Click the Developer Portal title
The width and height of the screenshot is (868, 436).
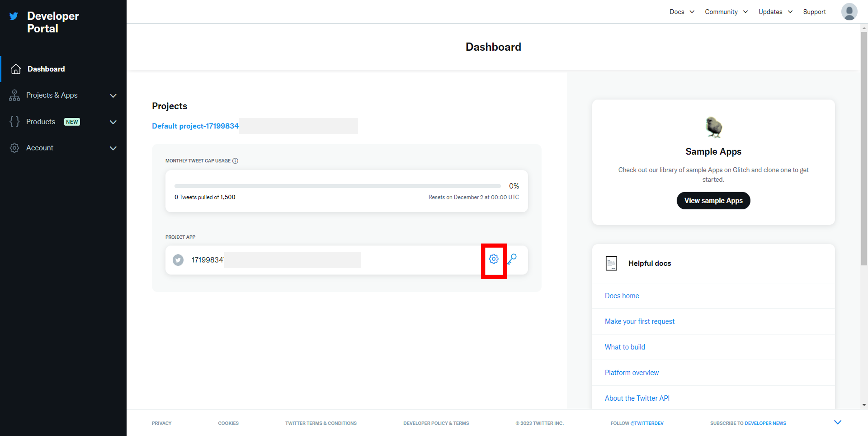pyautogui.click(x=53, y=22)
